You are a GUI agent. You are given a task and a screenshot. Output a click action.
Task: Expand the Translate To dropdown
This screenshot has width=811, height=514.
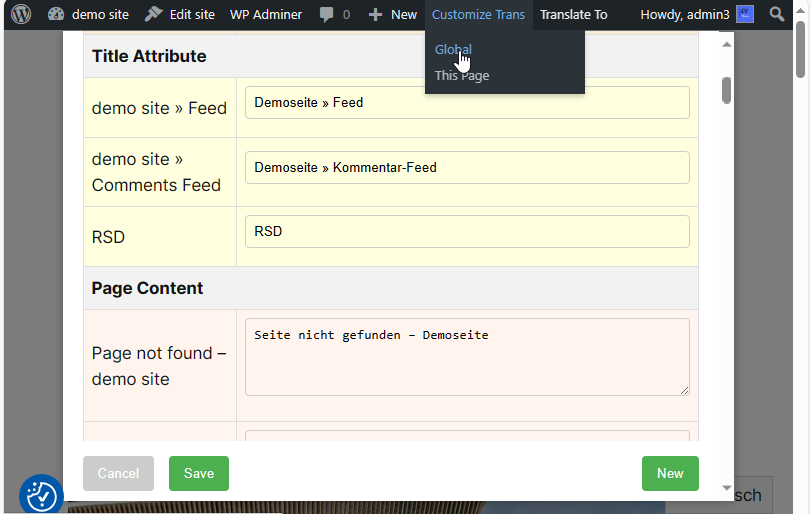[x=574, y=14]
